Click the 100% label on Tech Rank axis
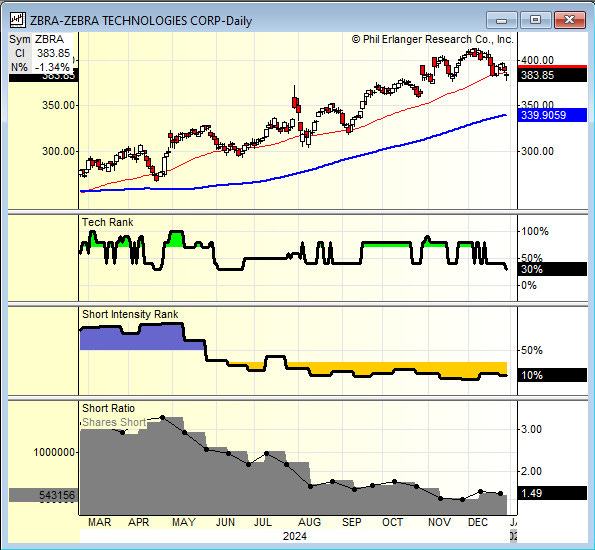This screenshot has height=550, width=595. pyautogui.click(x=535, y=231)
